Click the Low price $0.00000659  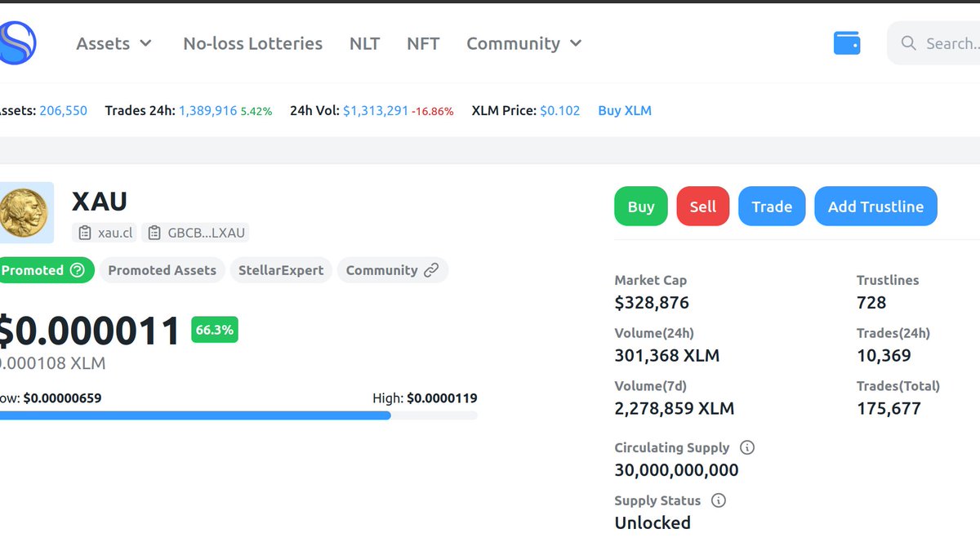tap(62, 398)
